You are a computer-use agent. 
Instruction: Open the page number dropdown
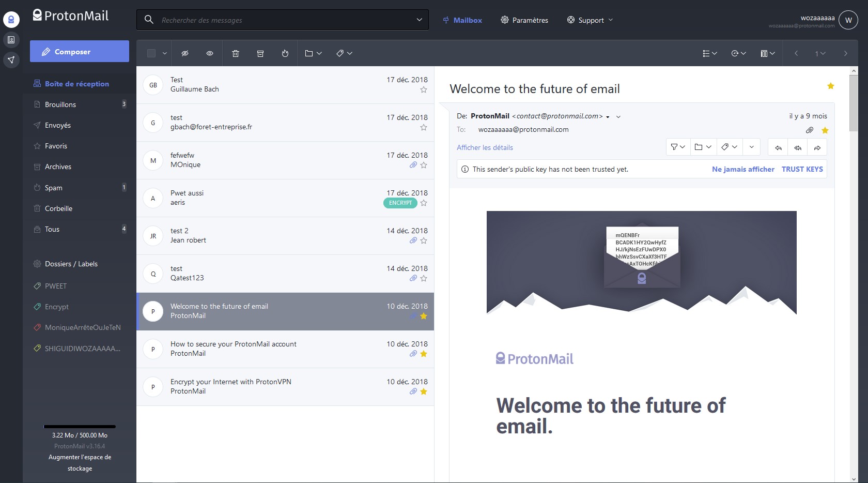[820, 53]
